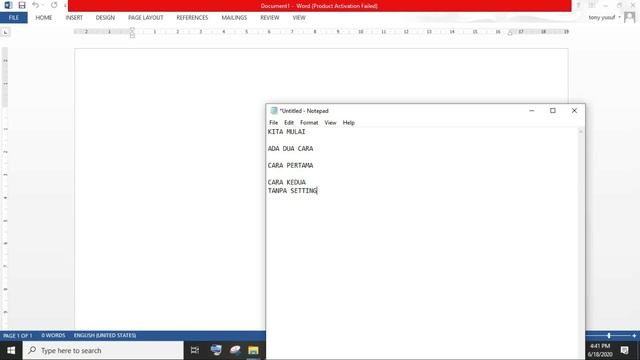The image size is (640, 360).
Task: Click the zoom in plus button in Word
Action: pos(634,336)
